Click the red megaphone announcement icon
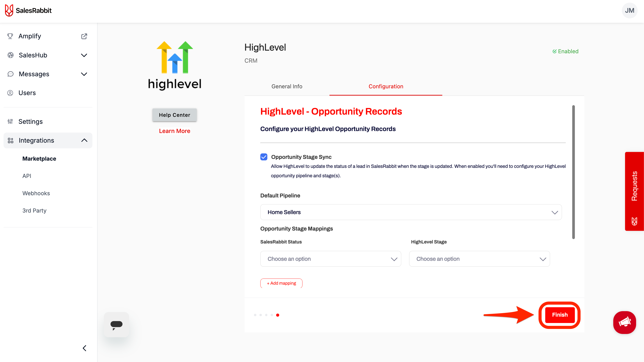 click(x=624, y=322)
